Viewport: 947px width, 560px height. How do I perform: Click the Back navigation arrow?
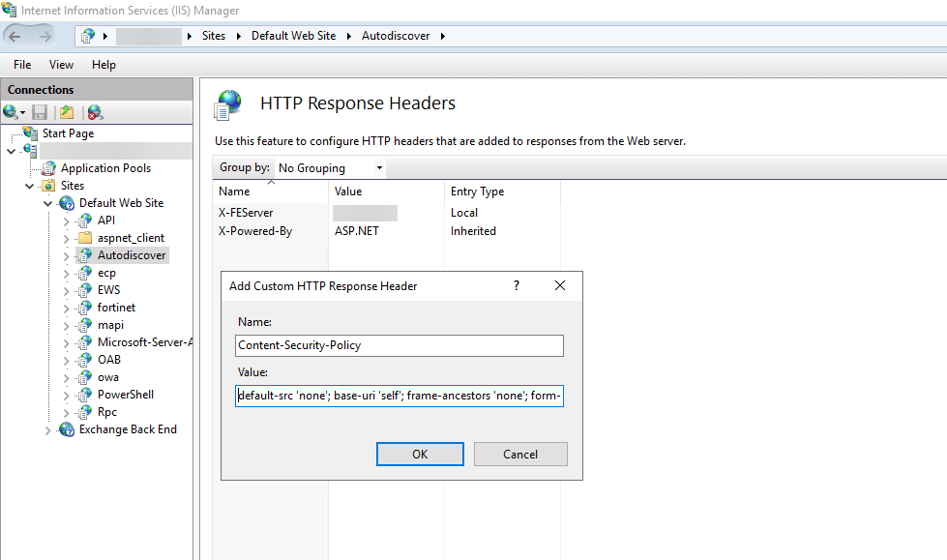click(15, 36)
